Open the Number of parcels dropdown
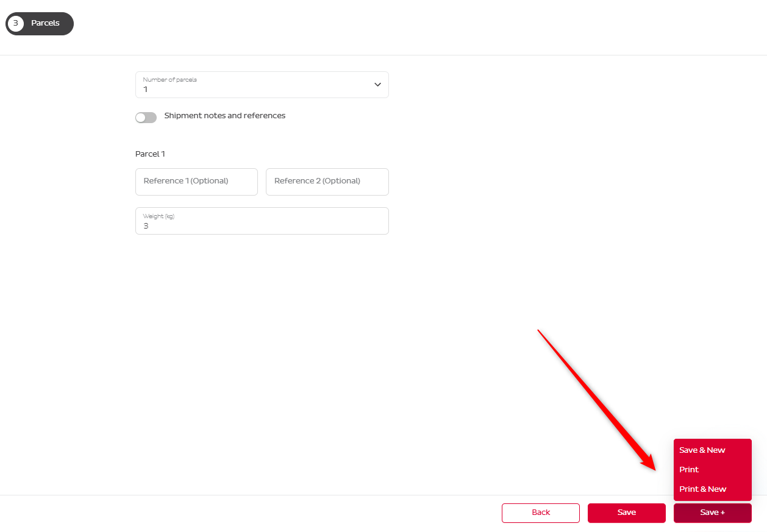Viewport: 767px width, 532px height. tap(262, 85)
